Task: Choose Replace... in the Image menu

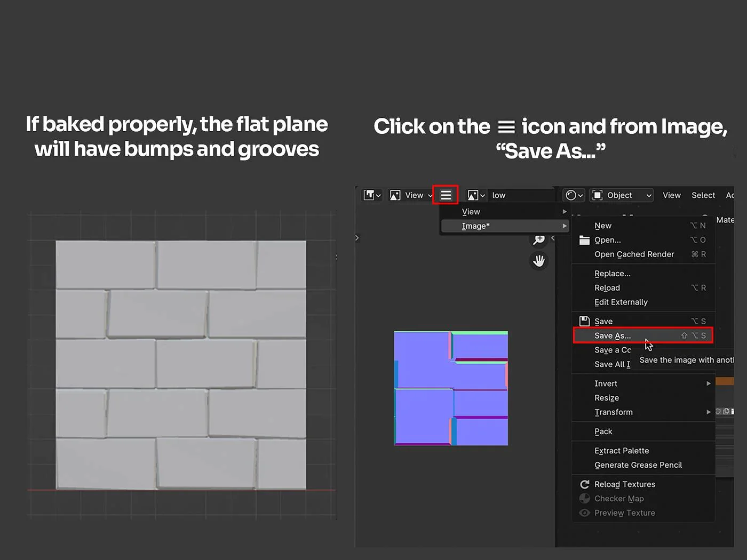Action: (643, 274)
